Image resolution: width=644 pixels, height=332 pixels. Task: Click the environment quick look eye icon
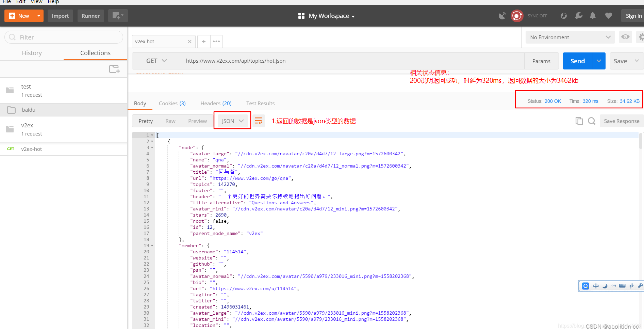(625, 37)
